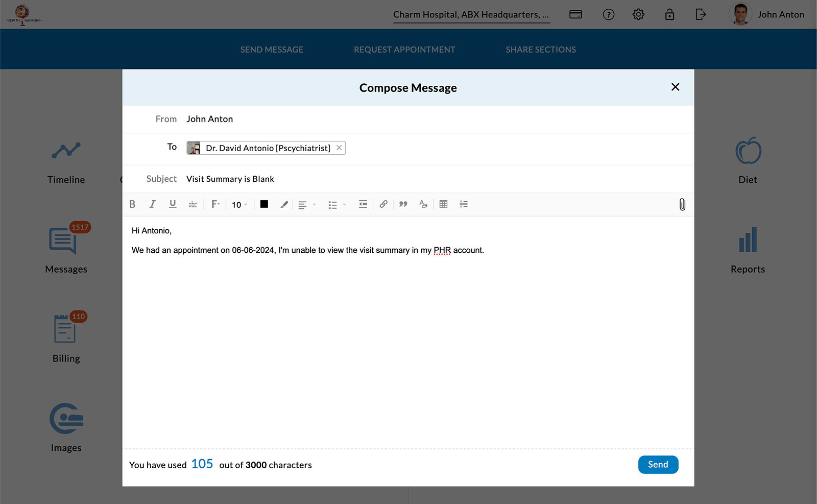Remove recipient Dr. David Antonio
Viewport: 817px width, 504px height.
tap(339, 148)
